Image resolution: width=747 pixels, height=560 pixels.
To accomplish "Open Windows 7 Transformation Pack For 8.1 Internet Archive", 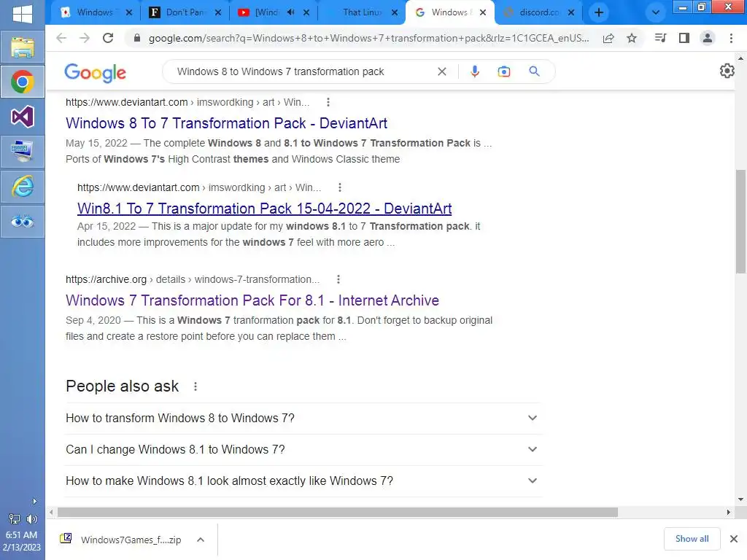I will tap(252, 300).
